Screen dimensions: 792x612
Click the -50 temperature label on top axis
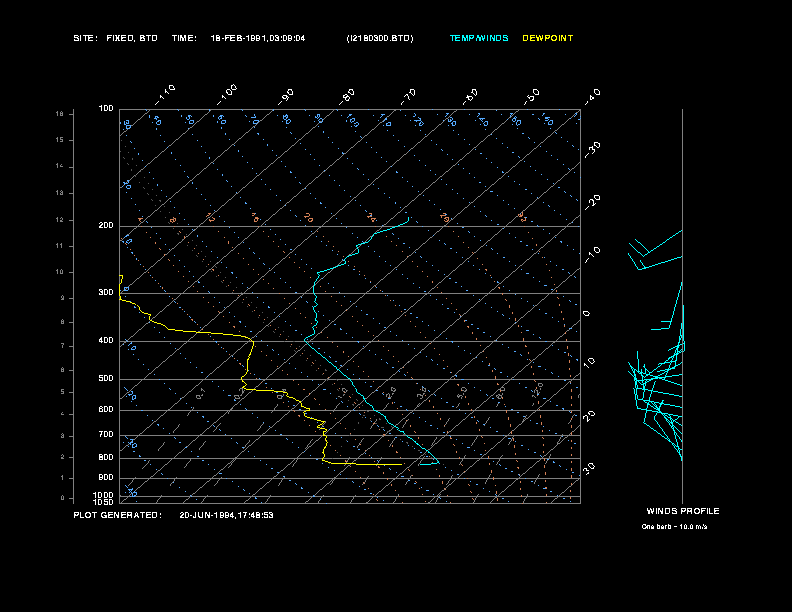click(531, 96)
